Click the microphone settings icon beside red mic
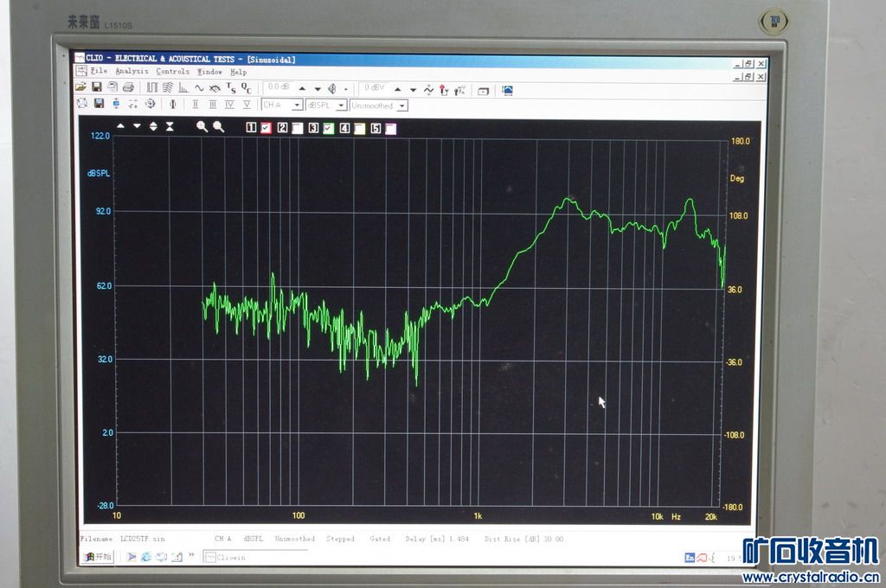The image size is (886, 588). click(460, 91)
